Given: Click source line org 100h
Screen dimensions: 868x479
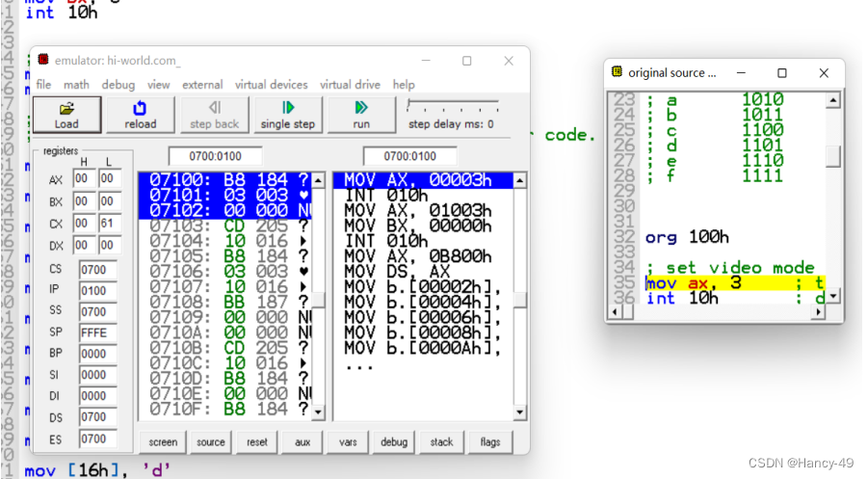Looking at the screenshot, I should 687,237.
